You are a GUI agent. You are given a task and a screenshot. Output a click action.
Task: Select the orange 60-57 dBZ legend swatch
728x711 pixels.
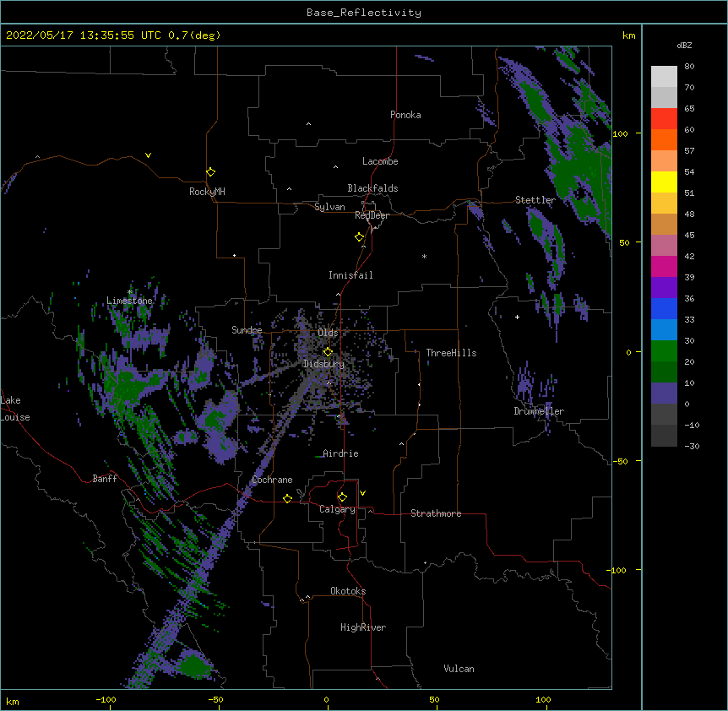[664, 139]
